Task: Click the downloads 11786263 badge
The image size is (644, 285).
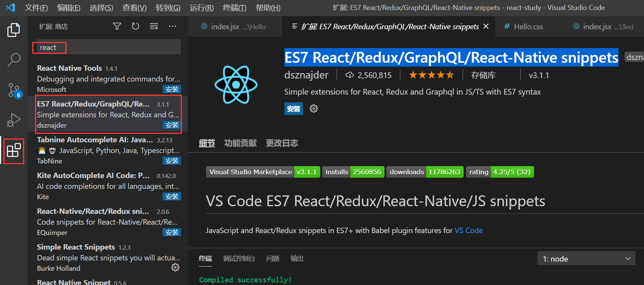Action: tap(425, 172)
